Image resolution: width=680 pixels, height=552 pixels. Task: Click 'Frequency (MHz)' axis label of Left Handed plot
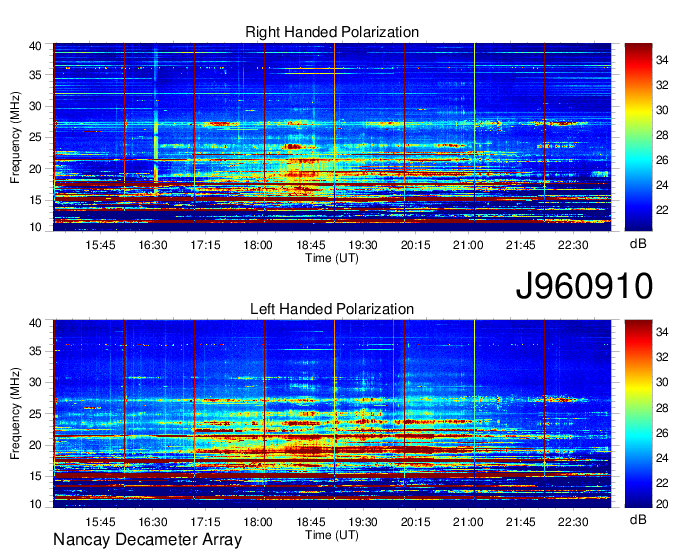15,414
